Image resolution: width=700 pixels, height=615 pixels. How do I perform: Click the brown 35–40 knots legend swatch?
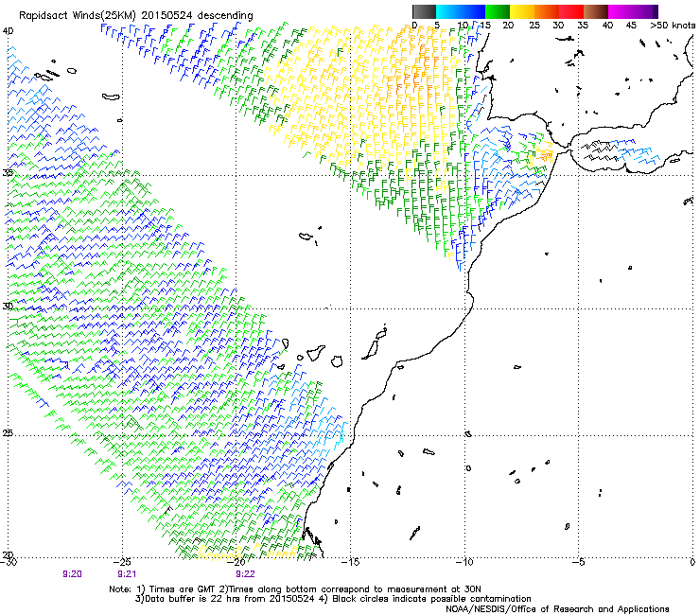596,11
